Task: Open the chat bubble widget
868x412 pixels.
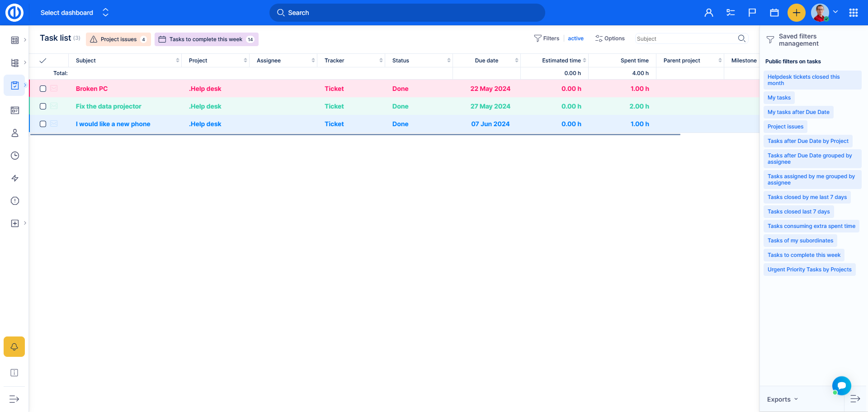Action: pyautogui.click(x=841, y=386)
